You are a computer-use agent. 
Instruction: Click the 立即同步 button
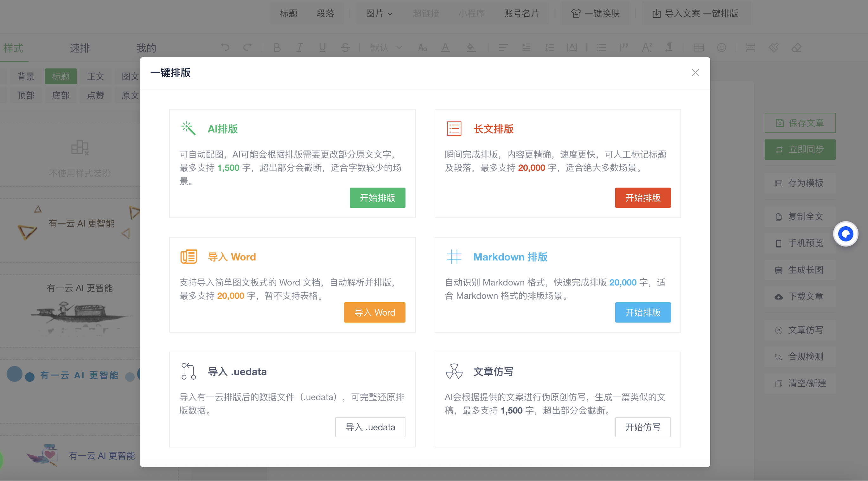[800, 149]
